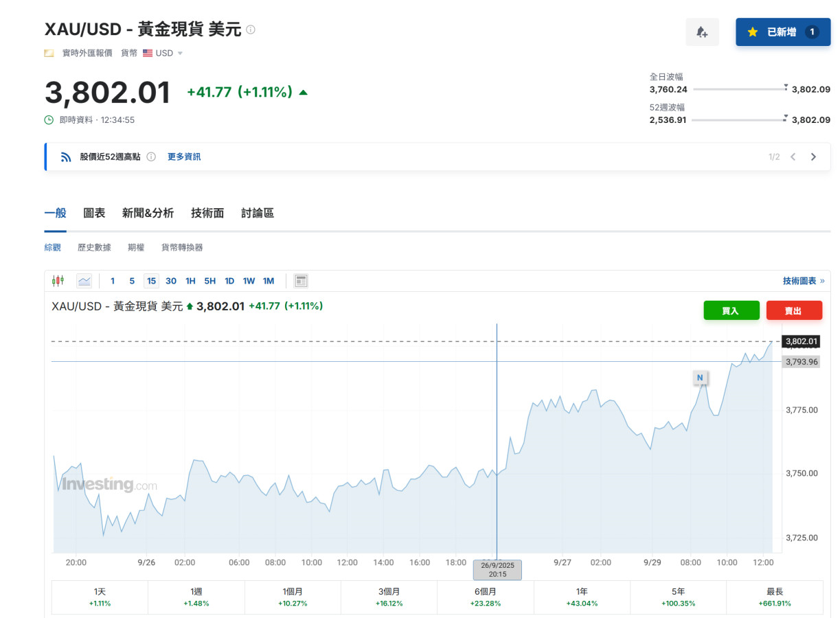Expand the 技術圖表 link
The image size is (840, 618).
pyautogui.click(x=803, y=281)
